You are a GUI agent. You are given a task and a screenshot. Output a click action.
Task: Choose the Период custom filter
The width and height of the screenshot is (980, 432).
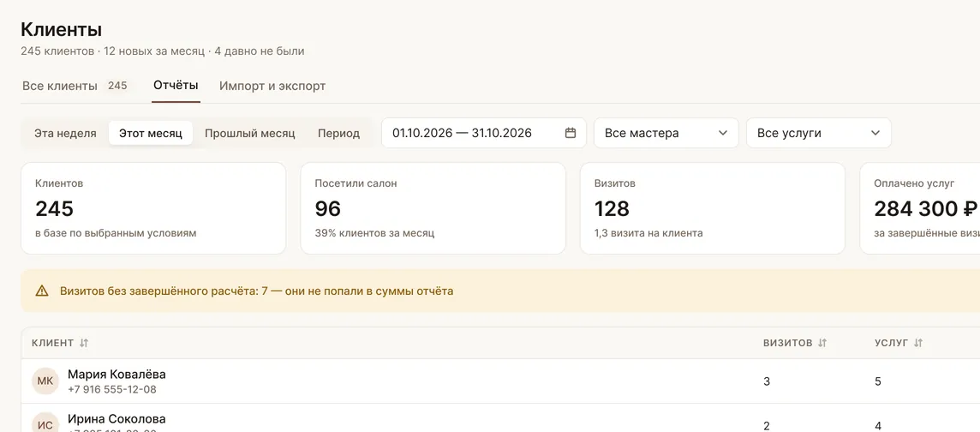tap(338, 133)
